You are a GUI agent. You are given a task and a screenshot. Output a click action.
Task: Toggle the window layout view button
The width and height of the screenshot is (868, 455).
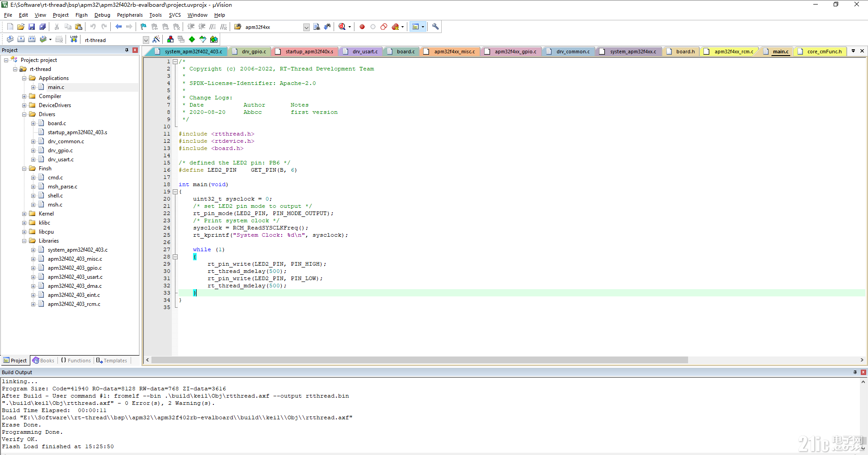point(415,27)
